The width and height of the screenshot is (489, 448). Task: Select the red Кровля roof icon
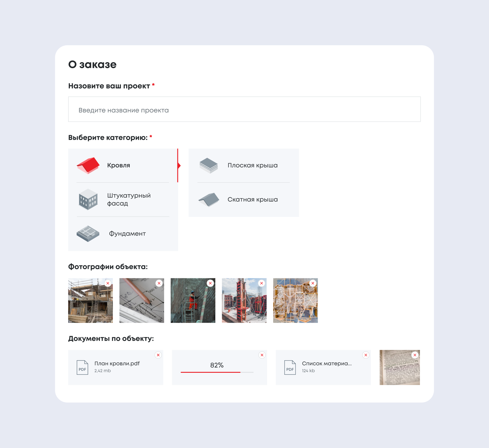[x=88, y=165]
